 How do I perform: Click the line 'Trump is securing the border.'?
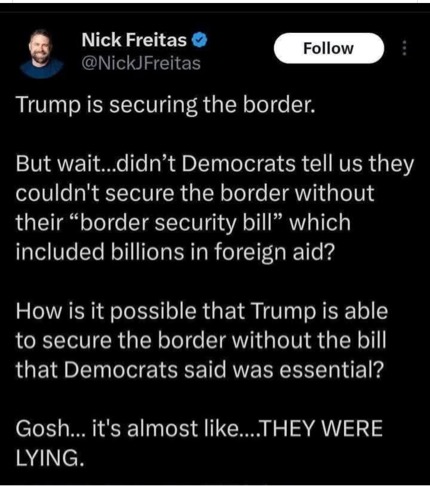point(165,105)
